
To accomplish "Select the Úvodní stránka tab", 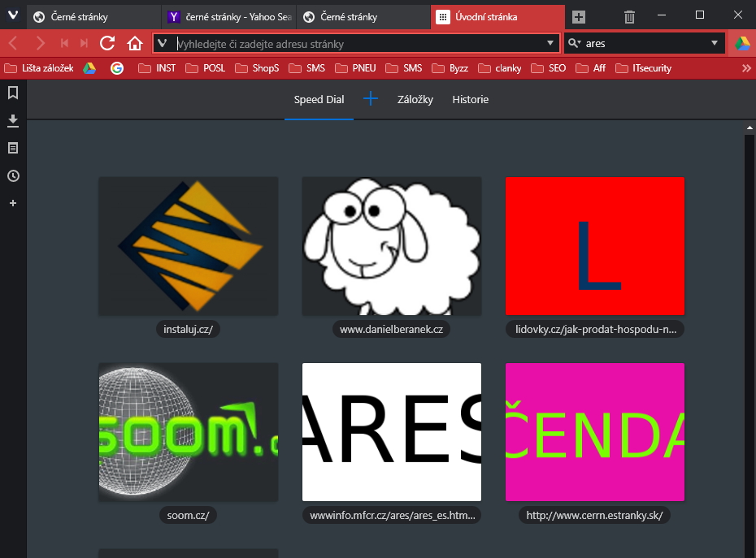I will [497, 17].
